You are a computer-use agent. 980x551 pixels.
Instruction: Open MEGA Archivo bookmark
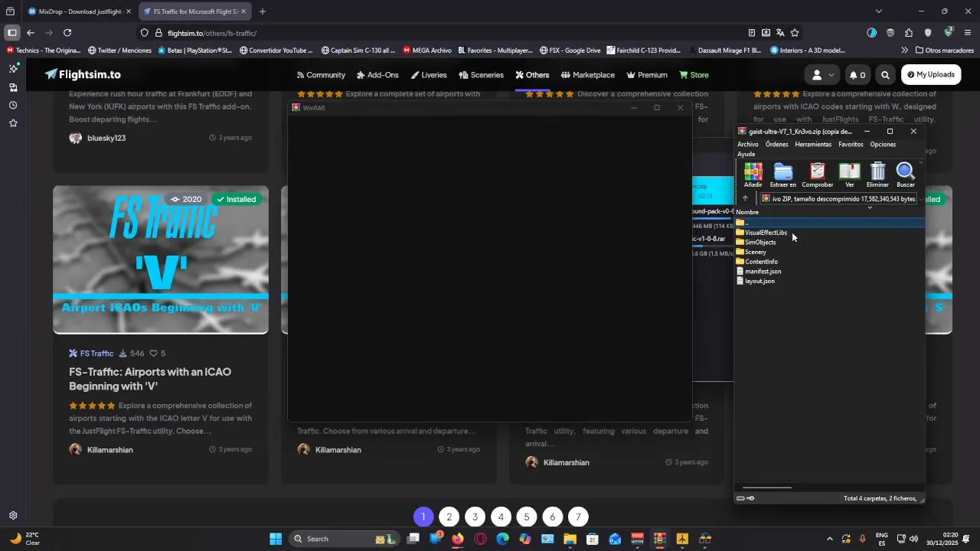click(x=427, y=51)
